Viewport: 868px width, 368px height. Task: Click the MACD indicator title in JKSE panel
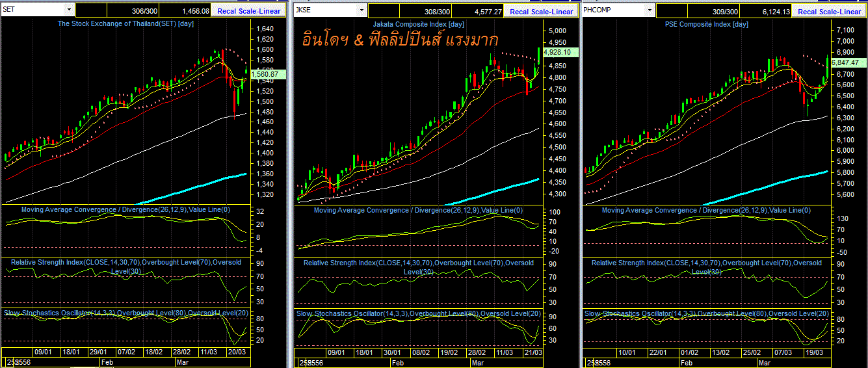[418, 210]
